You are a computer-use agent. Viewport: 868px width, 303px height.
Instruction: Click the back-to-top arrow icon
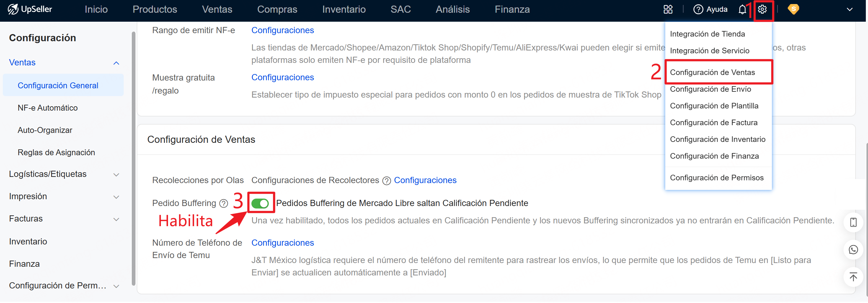[853, 277]
